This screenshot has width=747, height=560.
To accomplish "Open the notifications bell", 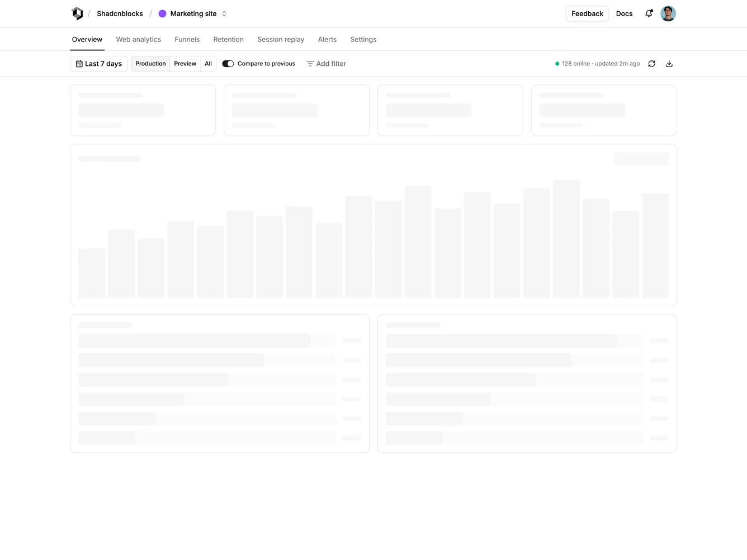I will click(x=649, y=13).
